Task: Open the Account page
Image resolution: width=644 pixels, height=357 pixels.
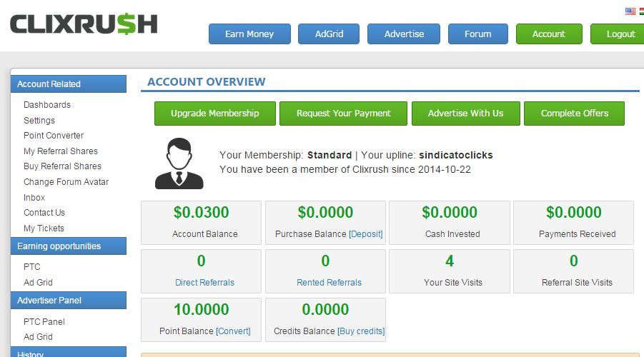Action: 549,34
